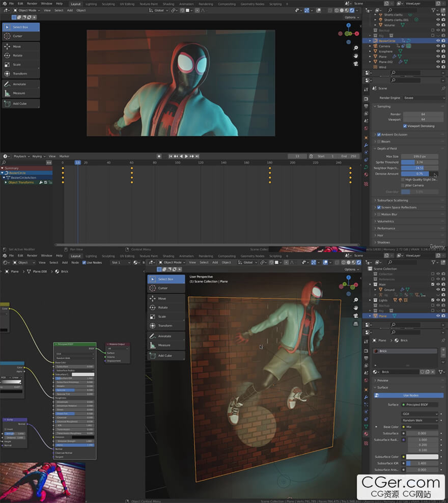The height and width of the screenshot is (503, 448).
Task: Enable High Quality Slight Defocus checkbox
Action: 403,180
